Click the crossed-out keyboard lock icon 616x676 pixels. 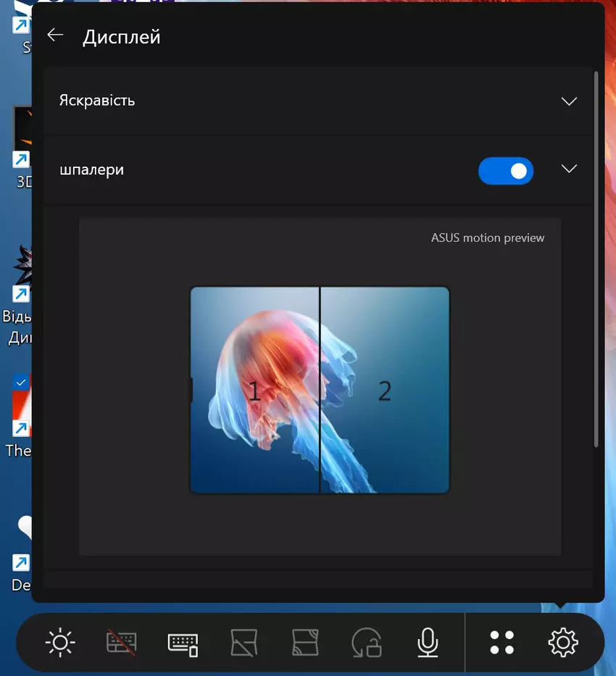click(x=121, y=642)
